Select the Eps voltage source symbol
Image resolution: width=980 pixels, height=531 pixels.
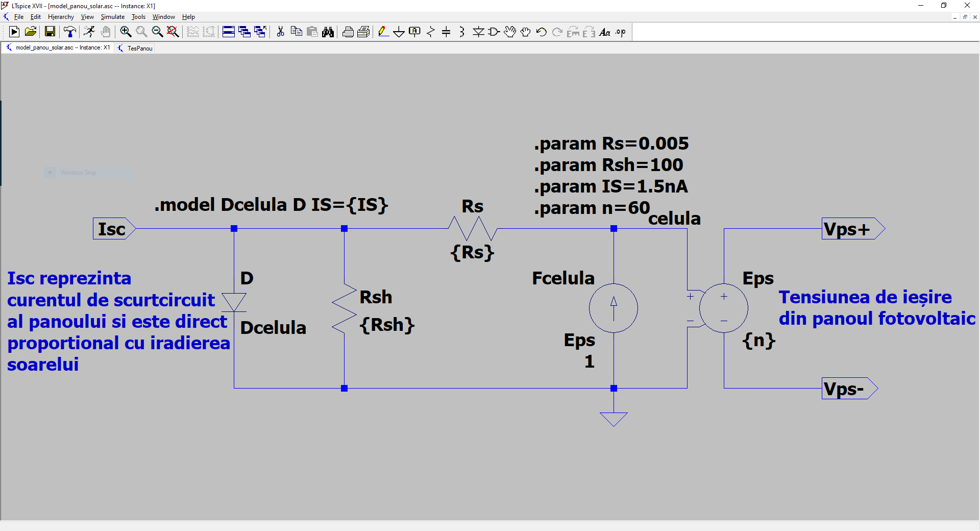coord(723,308)
